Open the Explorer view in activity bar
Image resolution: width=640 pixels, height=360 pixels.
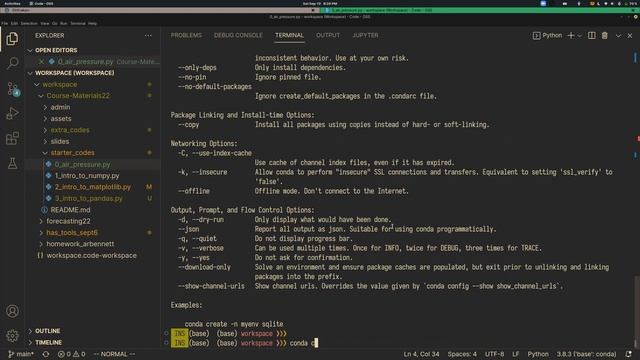pos(12,39)
